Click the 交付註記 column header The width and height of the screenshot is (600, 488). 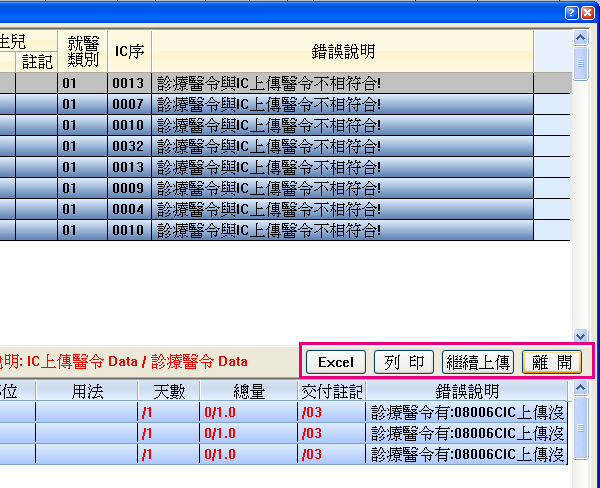pos(332,391)
